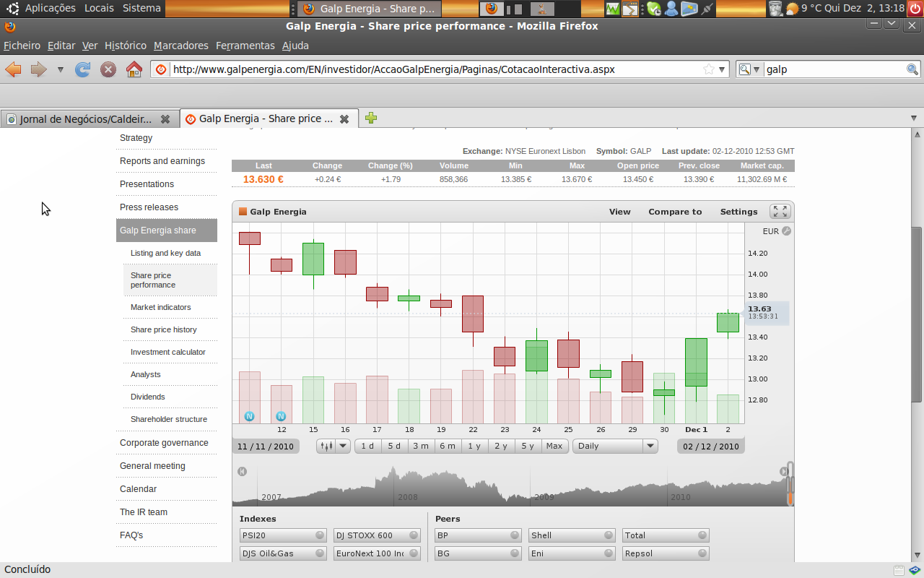The width and height of the screenshot is (924, 578).
Task: Click the end date field 02/12/2010
Action: (711, 446)
